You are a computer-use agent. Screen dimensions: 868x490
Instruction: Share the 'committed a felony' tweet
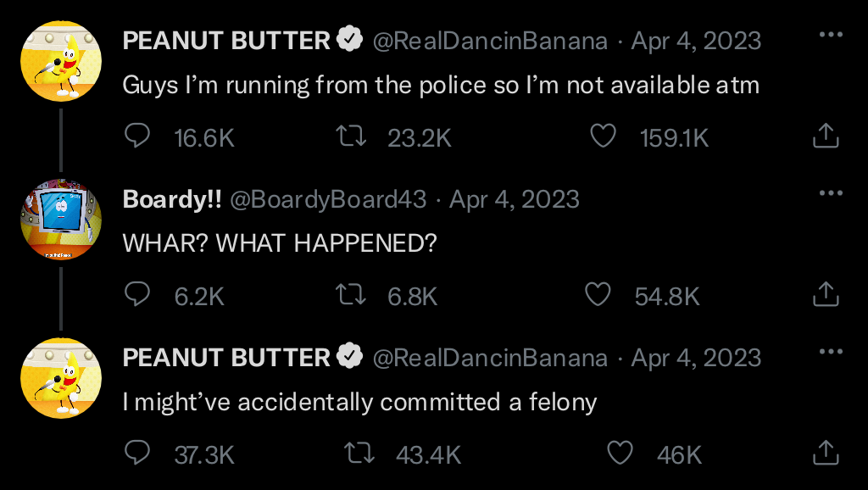pyautogui.click(x=826, y=453)
